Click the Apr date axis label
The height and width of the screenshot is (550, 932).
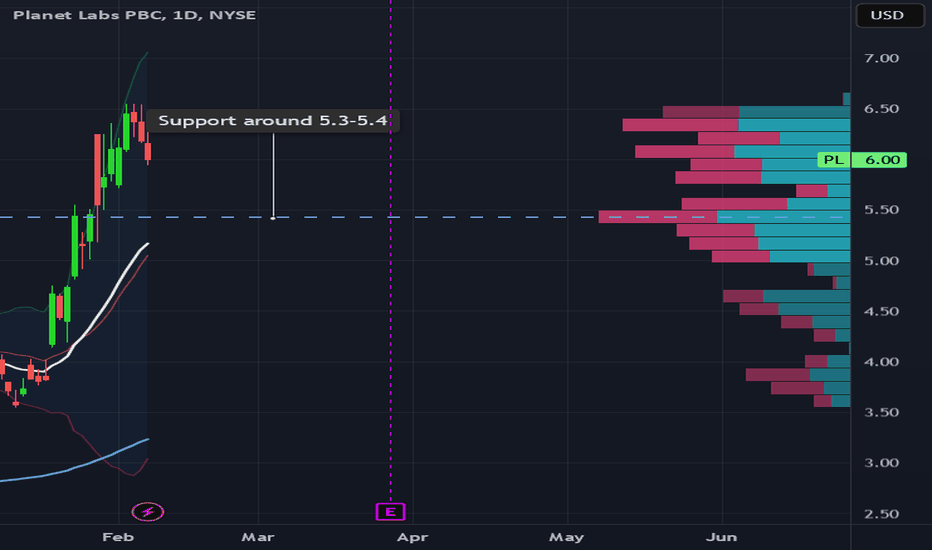point(413,538)
